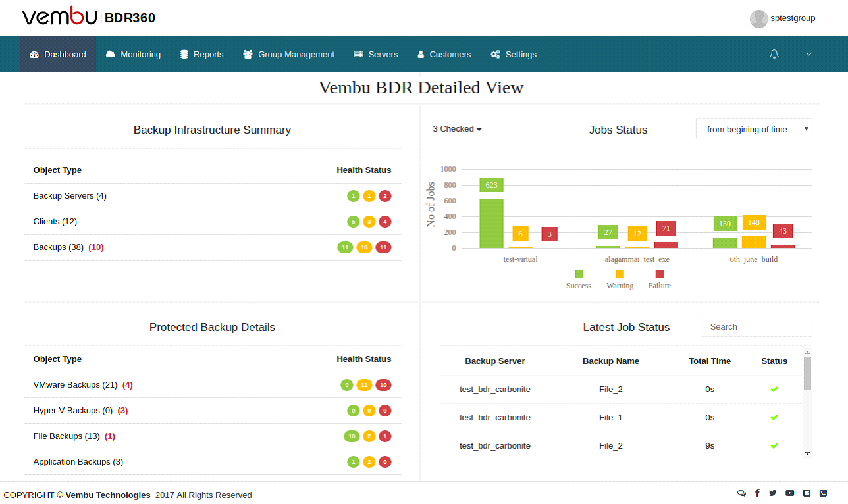848x504 pixels.
Task: Click the red failure badge next to Clients
Action: (385, 222)
